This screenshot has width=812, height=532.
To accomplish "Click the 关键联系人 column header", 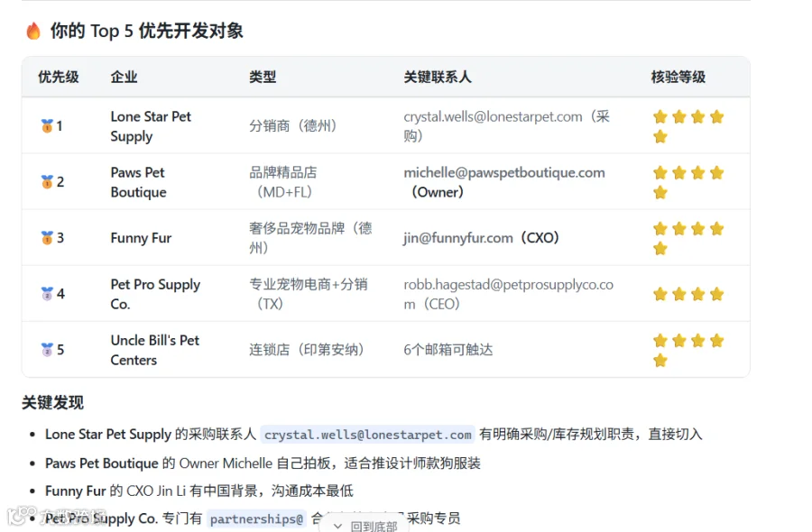I will point(438,78).
